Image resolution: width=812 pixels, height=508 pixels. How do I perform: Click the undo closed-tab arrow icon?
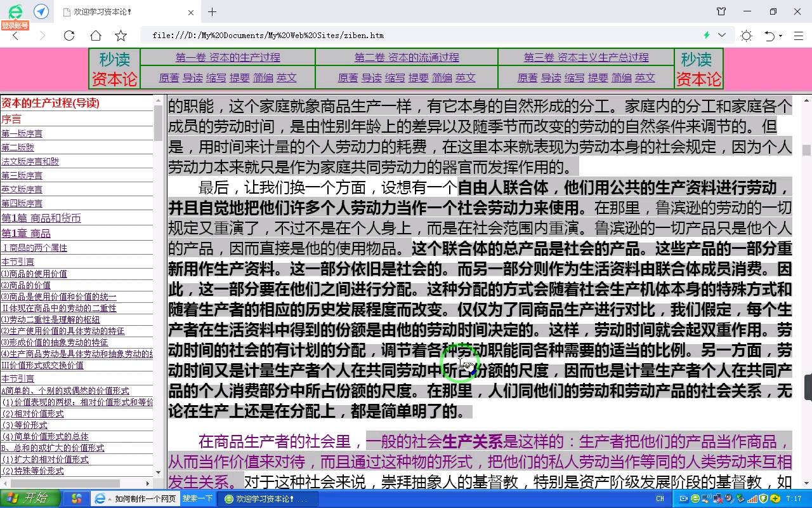(770, 36)
